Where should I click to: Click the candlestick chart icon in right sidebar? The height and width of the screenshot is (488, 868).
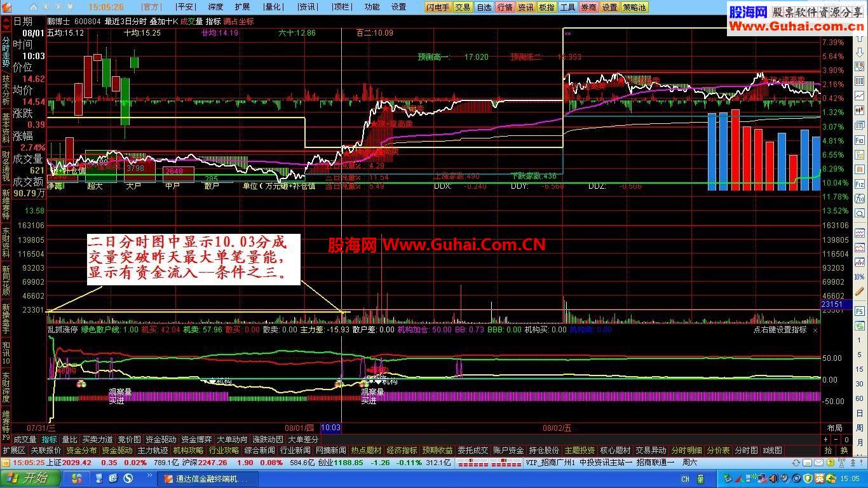click(860, 110)
